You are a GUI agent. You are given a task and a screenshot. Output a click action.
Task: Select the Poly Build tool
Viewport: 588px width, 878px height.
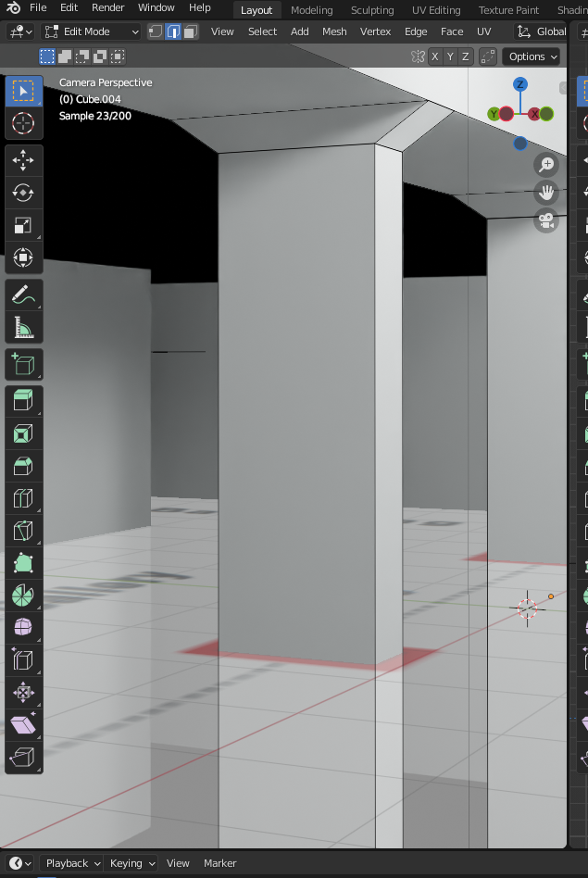click(x=23, y=563)
